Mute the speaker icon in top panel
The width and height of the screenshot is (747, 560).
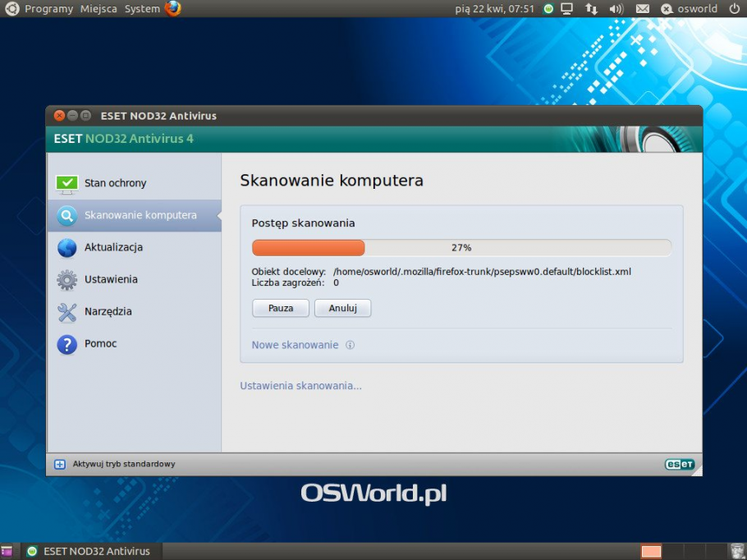(616, 8)
